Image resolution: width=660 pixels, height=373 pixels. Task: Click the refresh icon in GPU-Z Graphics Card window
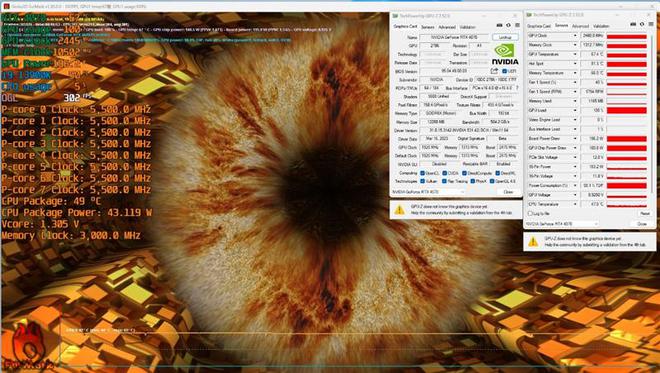508,26
